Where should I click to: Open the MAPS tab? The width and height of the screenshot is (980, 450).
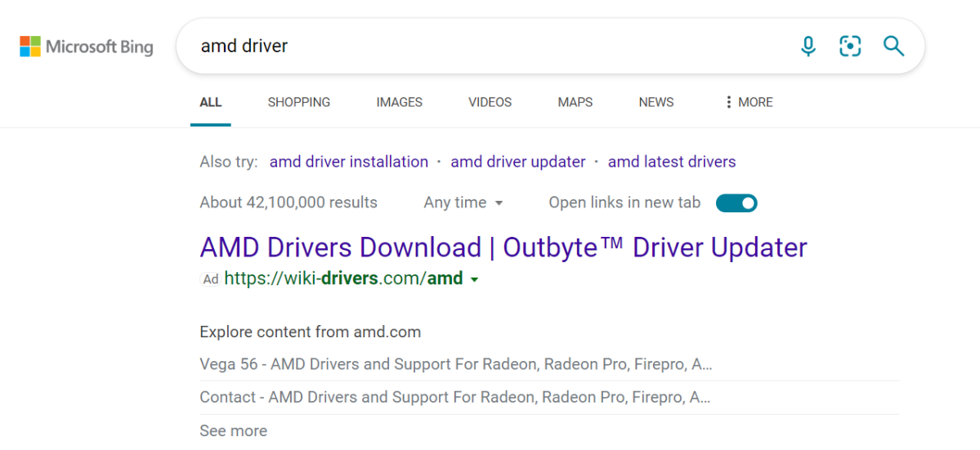click(x=575, y=102)
